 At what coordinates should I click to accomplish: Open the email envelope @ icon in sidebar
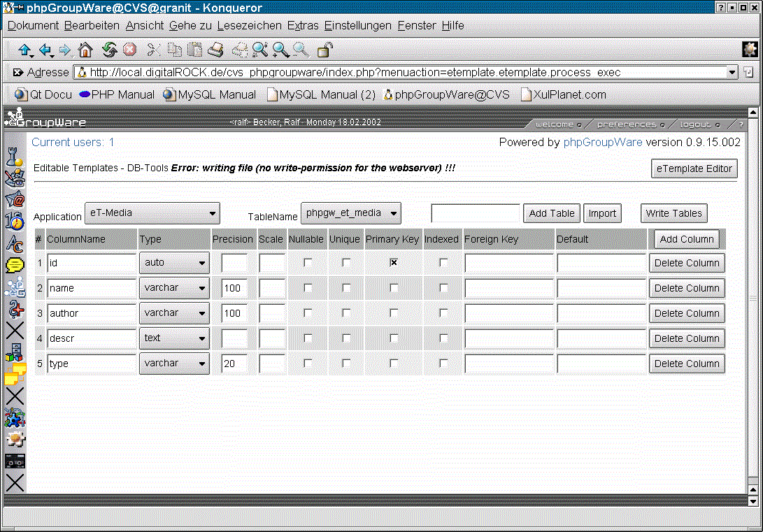pos(15,199)
